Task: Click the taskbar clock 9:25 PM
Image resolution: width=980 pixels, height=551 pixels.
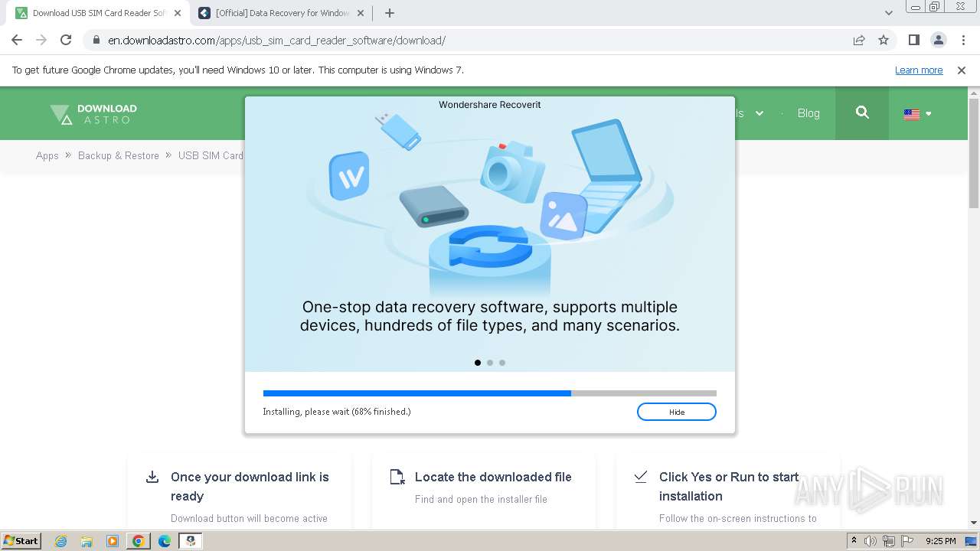Action: click(x=941, y=541)
